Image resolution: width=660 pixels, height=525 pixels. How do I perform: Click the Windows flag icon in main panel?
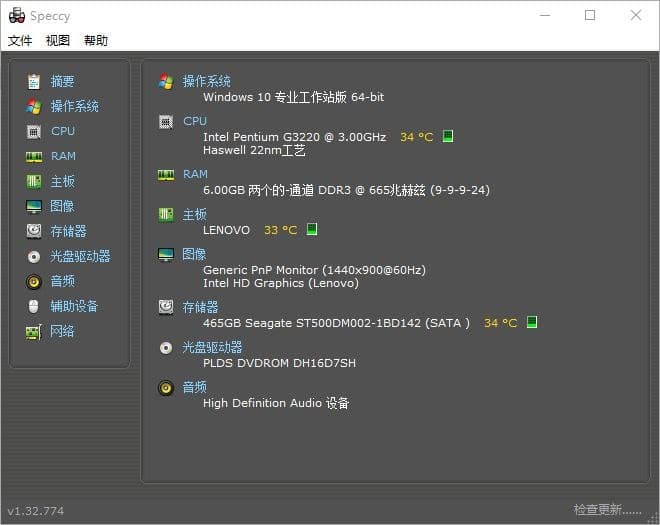(166, 82)
